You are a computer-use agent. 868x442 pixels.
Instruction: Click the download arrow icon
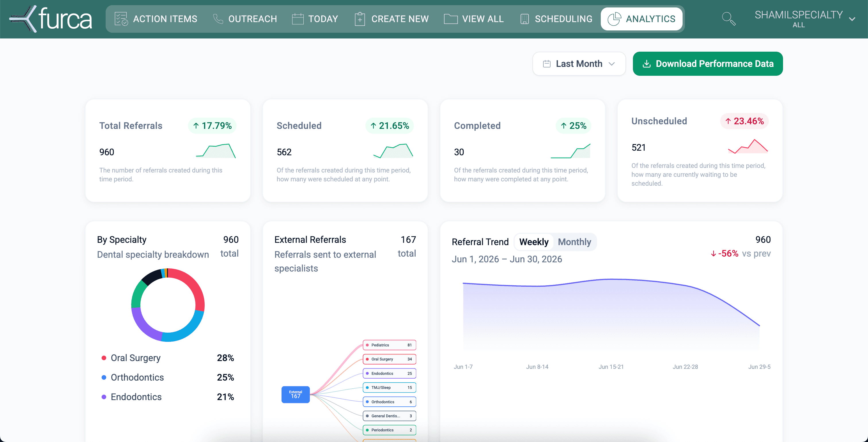click(646, 64)
